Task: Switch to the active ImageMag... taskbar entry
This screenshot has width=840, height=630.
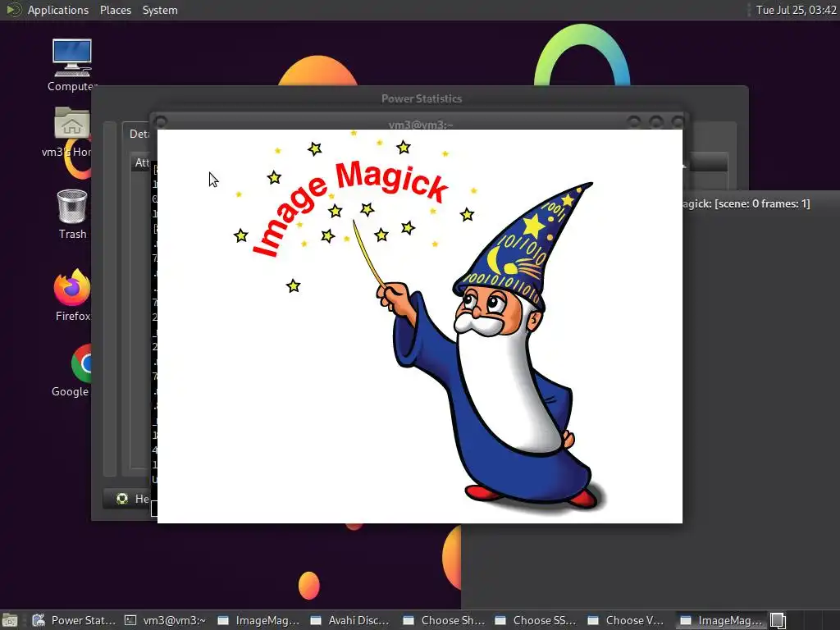Action: [721, 620]
